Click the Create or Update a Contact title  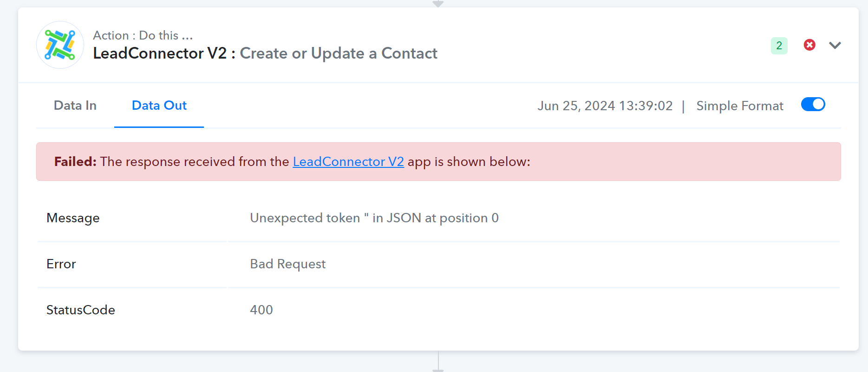[x=338, y=53]
